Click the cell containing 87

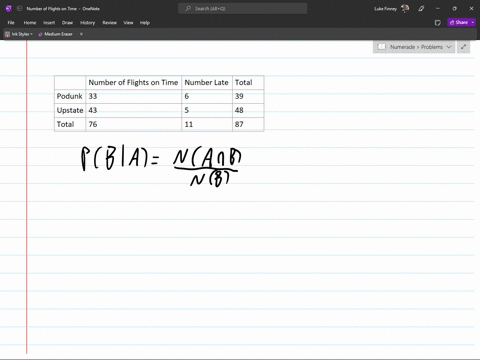248,124
